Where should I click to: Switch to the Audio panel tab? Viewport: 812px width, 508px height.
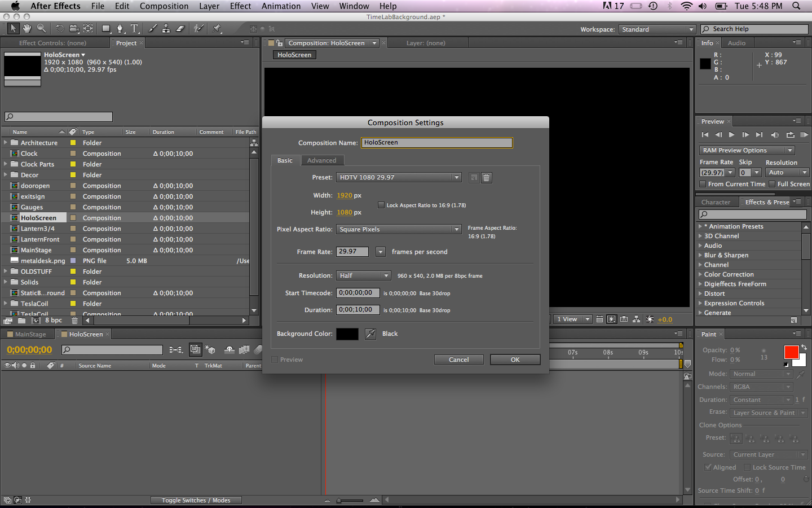tap(736, 43)
